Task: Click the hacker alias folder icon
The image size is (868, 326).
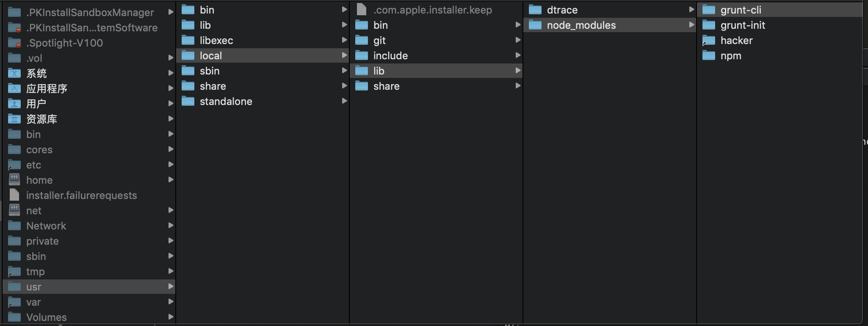Action: pyautogui.click(x=708, y=41)
